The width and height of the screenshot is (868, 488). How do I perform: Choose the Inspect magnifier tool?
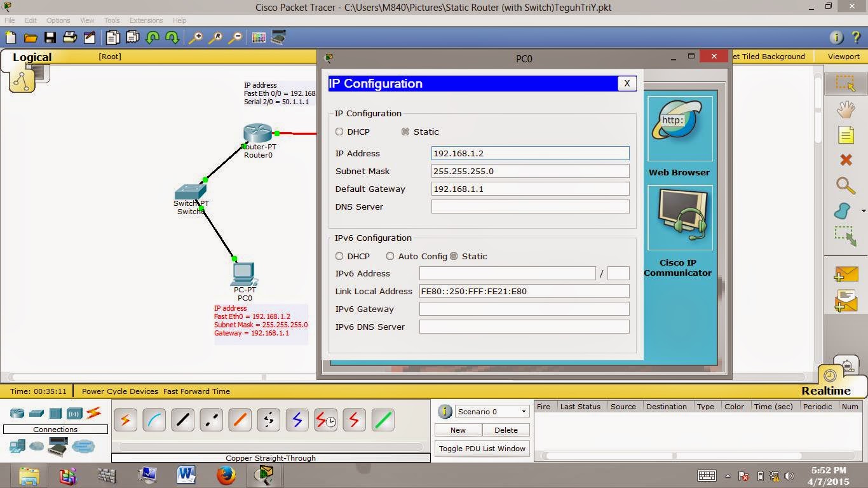coord(846,186)
